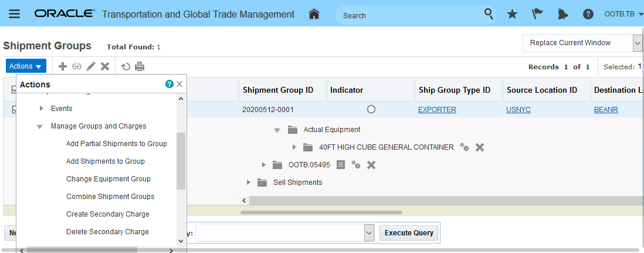The height and width of the screenshot is (253, 644).
Task: Click the Edit pencil icon
Action: 91,66
